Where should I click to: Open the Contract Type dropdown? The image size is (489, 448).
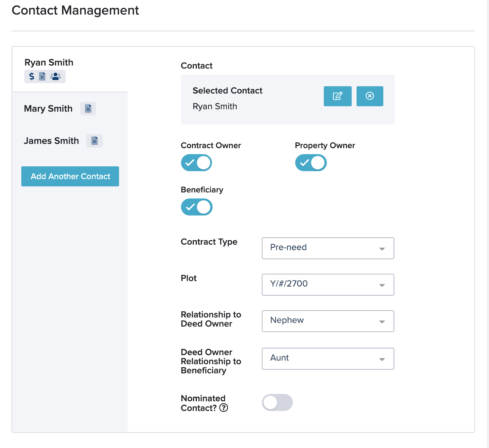(x=328, y=248)
